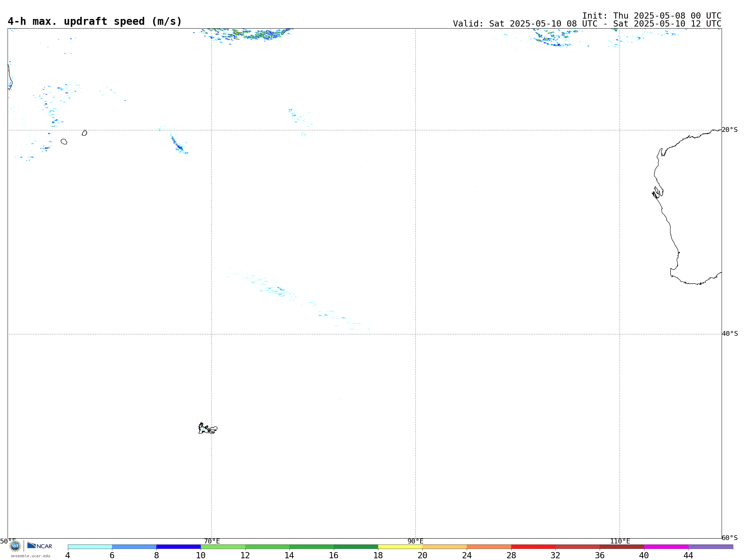Screen dimensions: 744x560
Task: Click the '4-h max. updraft speed (m/s)' title
Action: (95, 22)
